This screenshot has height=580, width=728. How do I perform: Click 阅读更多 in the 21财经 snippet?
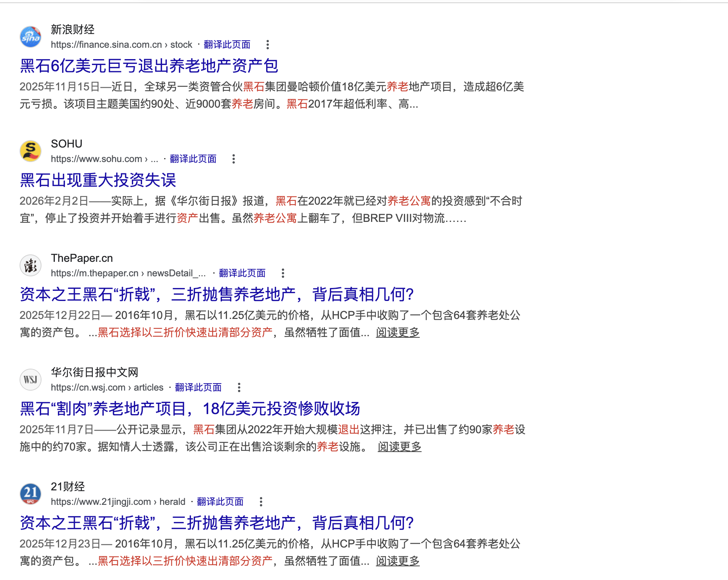(398, 561)
